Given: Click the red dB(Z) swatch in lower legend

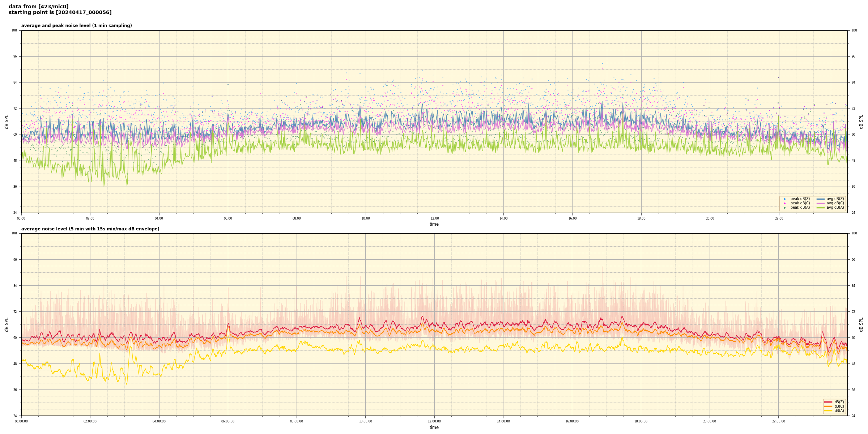Looking at the screenshot, I should pyautogui.click(x=828, y=402).
